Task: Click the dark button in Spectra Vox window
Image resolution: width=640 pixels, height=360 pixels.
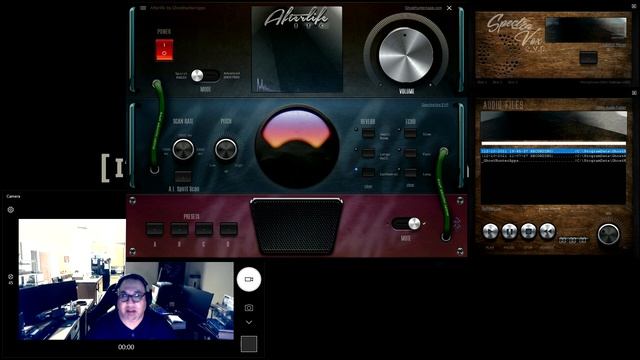Action: (x=588, y=57)
